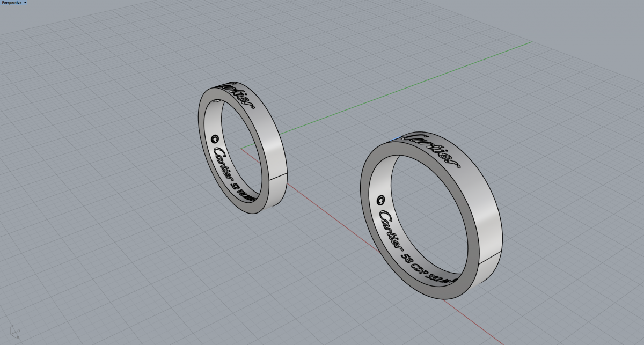The height and width of the screenshot is (345, 644).
Task: Click copyright symbol inside smaller ring
Action: click(x=215, y=138)
